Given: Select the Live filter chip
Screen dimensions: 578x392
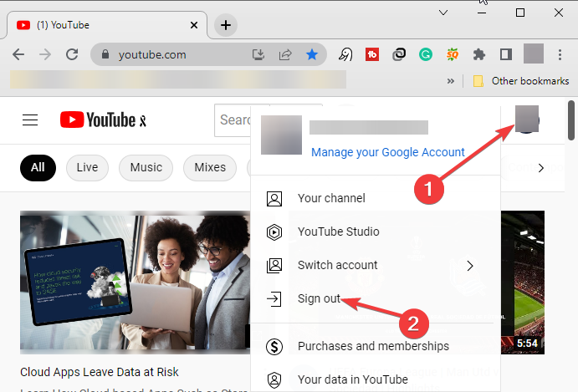Looking at the screenshot, I should pos(87,168).
